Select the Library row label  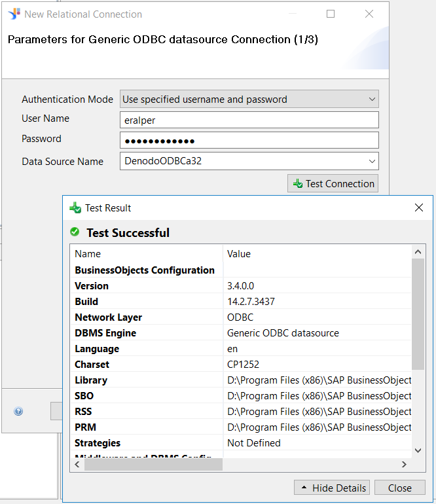[x=91, y=380]
